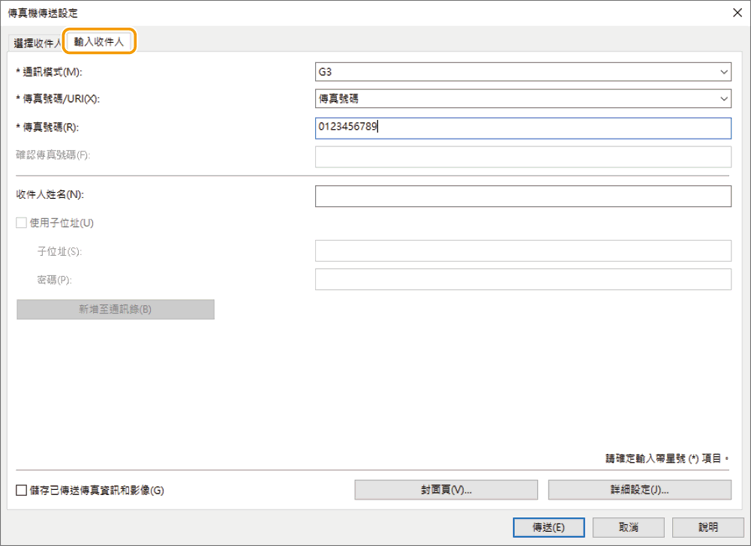The image size is (751, 546).
Task: Close the 傳真機傳送設定 dialog window
Action: [x=734, y=12]
